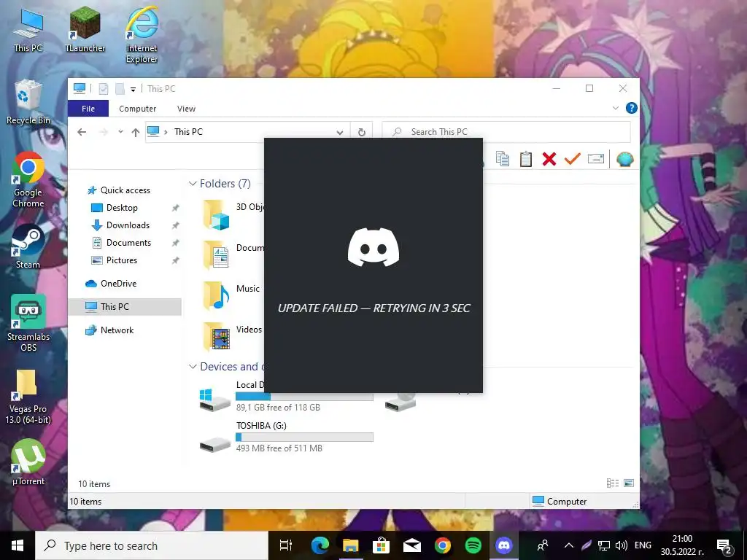Viewport: 747px width, 560px height.
Task: Click Discord icon in the taskbar
Action: tap(503, 545)
